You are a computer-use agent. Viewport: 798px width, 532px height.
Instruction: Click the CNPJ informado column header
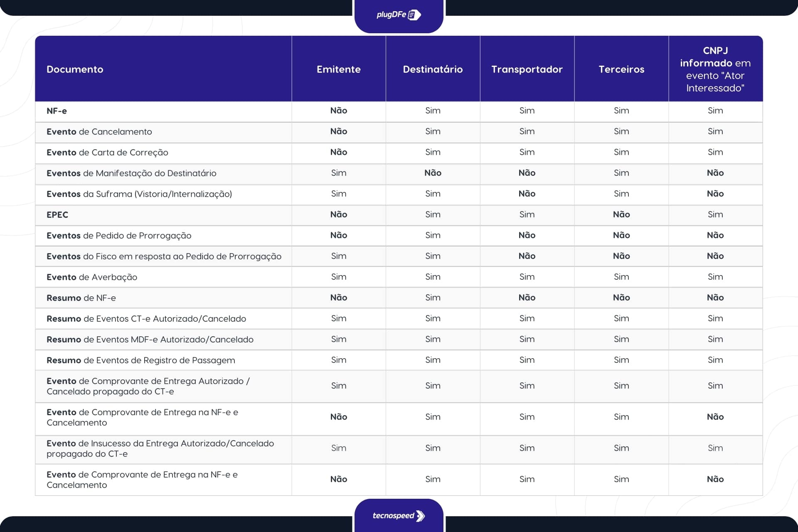[x=715, y=69]
